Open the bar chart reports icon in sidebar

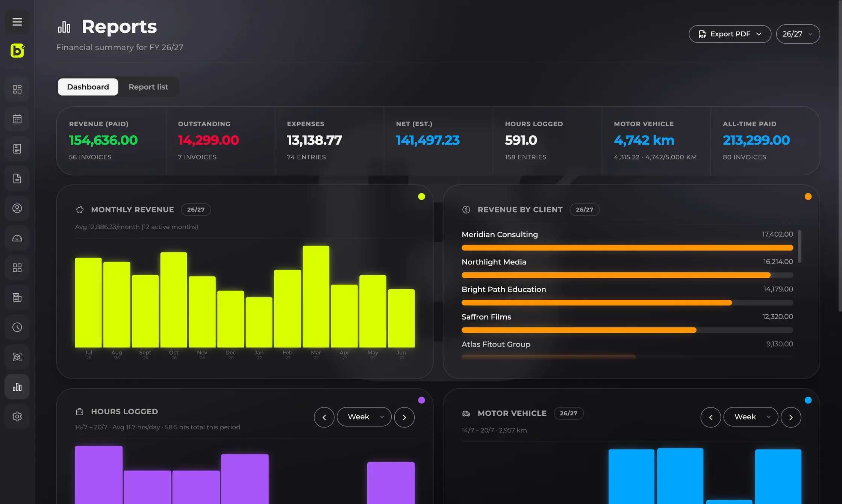(x=17, y=387)
